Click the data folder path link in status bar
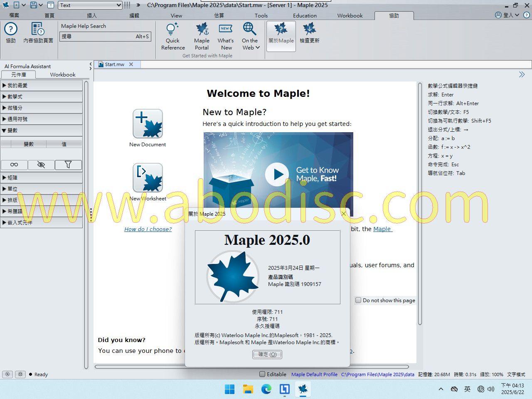Image resolution: width=532 pixels, height=399 pixels. [x=378, y=374]
